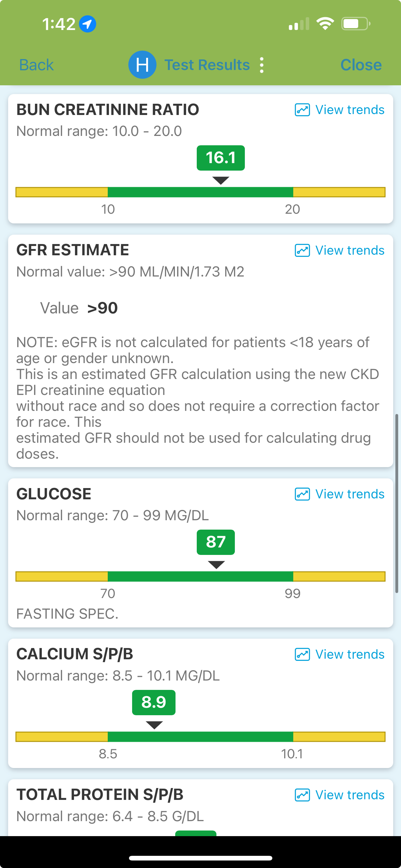Screen dimensions: 401x868
Task: Tap GFR Estimate trend chart icon
Action: [302, 250]
